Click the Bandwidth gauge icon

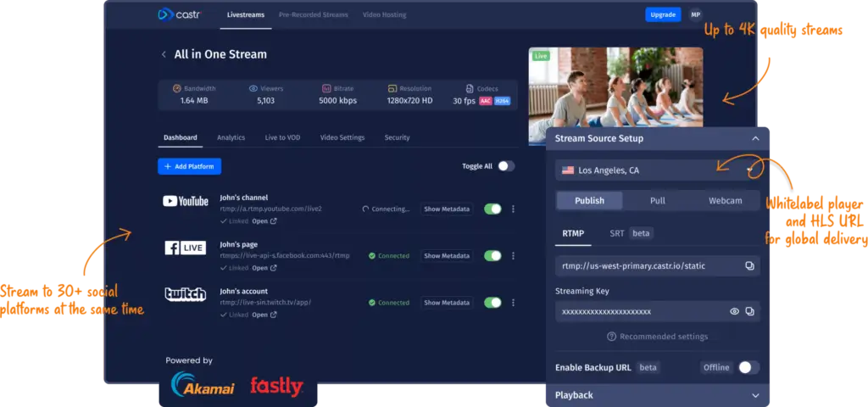click(x=176, y=88)
